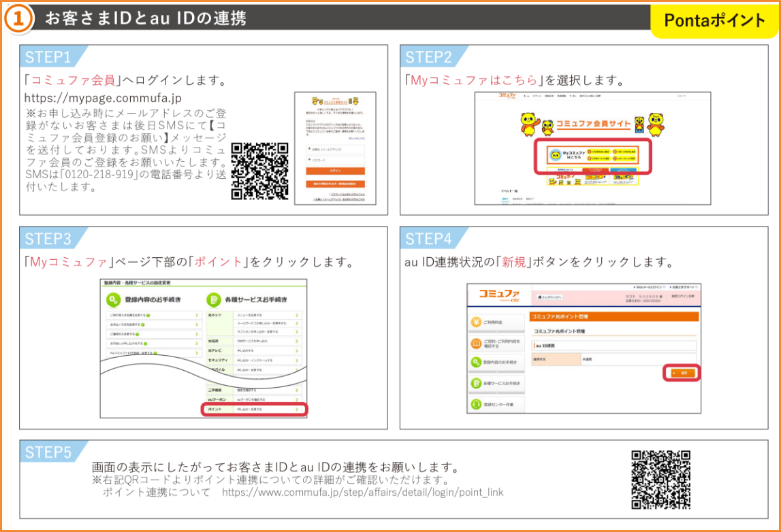
Task: Open the 光電話 row arrow
Action: click(297, 342)
